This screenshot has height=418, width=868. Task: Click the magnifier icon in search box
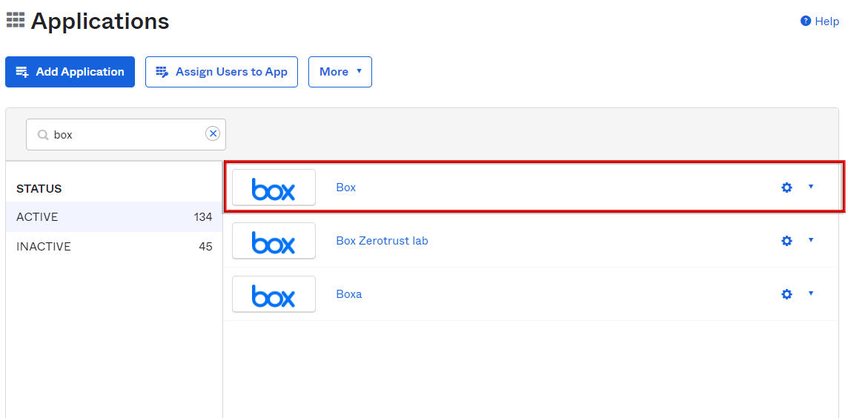(43, 135)
